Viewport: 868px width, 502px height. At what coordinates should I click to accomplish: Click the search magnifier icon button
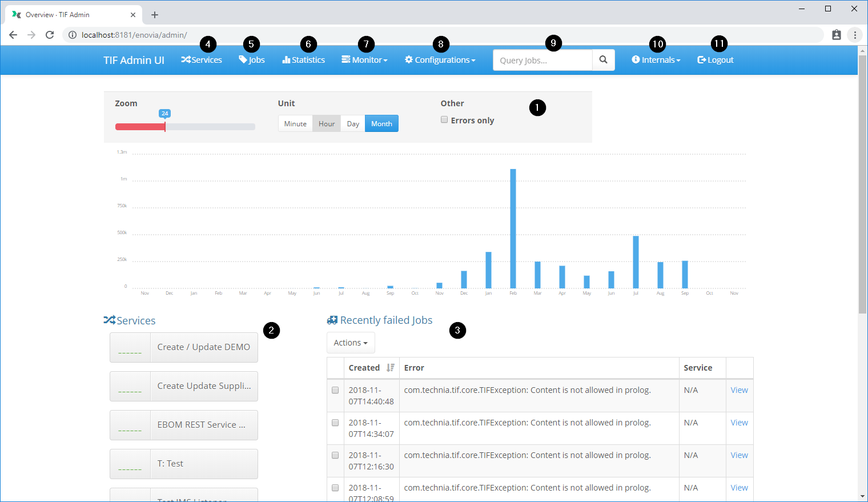603,60
